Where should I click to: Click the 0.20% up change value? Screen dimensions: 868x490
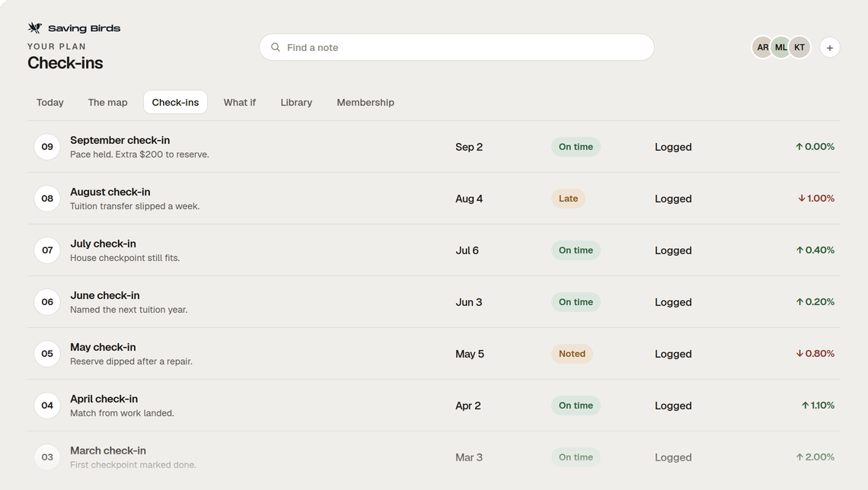pyautogui.click(x=815, y=301)
